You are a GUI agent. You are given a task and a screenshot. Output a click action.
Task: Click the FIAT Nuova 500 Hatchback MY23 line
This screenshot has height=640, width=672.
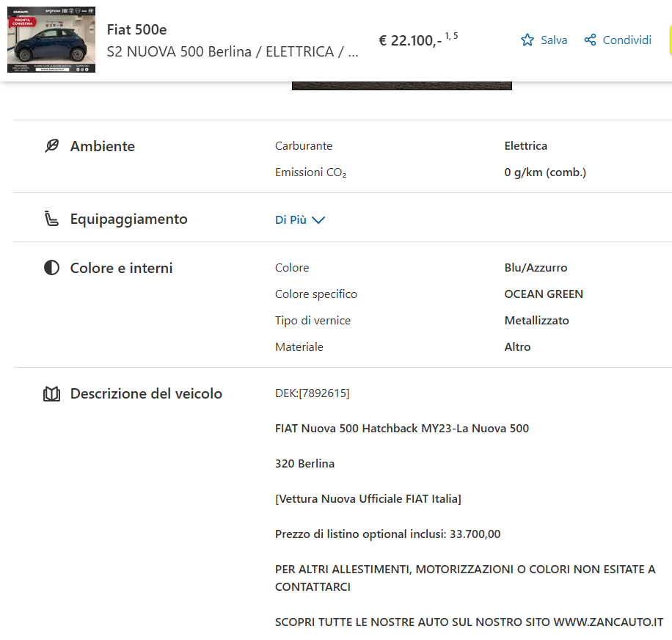(402, 428)
